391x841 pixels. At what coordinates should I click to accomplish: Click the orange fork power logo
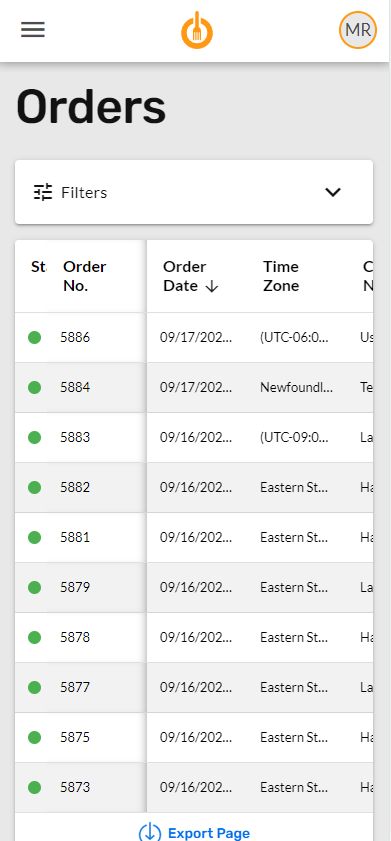[x=197, y=30]
